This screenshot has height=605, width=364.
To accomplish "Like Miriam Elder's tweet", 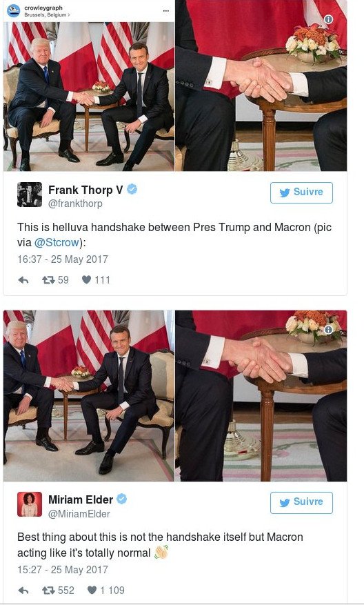I will click(92, 590).
